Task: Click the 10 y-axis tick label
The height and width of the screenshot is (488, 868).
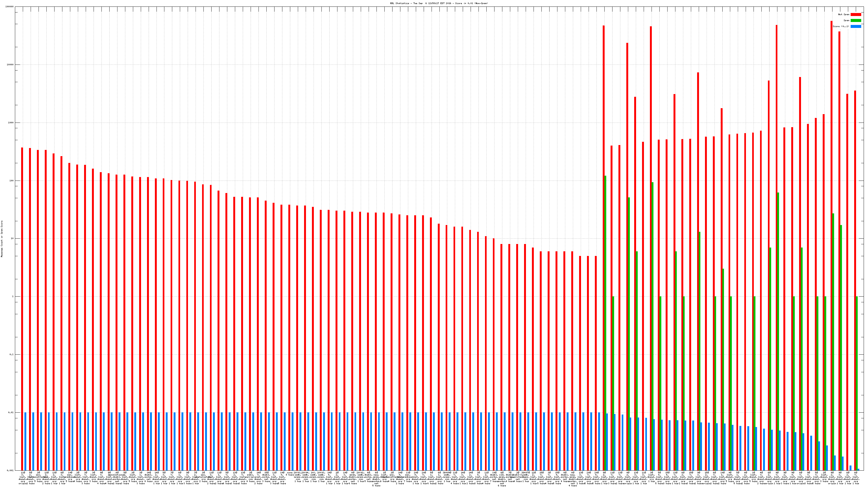Action: coord(12,239)
